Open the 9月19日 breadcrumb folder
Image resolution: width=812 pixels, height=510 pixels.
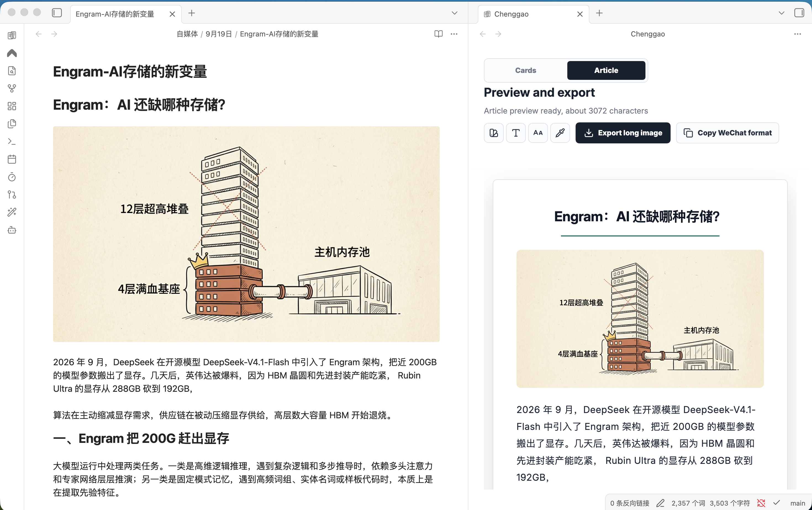coord(218,34)
